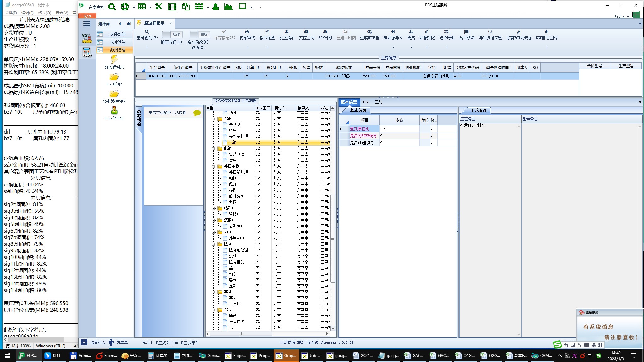Open the 系统 ribbon tab
The height and width of the screenshot is (362, 644).
pos(87,16)
